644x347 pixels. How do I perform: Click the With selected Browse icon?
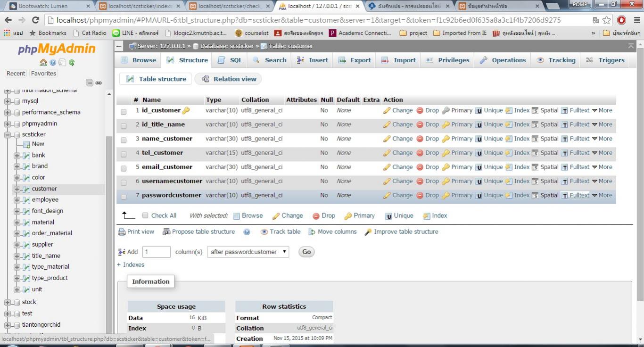click(x=236, y=215)
